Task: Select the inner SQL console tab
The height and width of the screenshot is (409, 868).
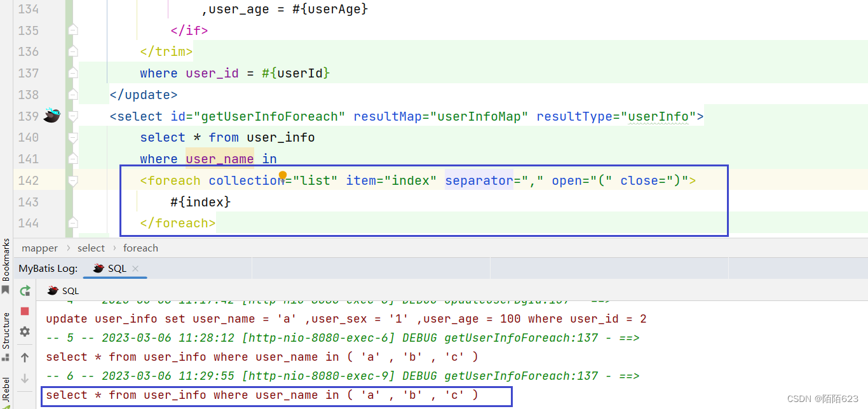Action: (x=64, y=291)
